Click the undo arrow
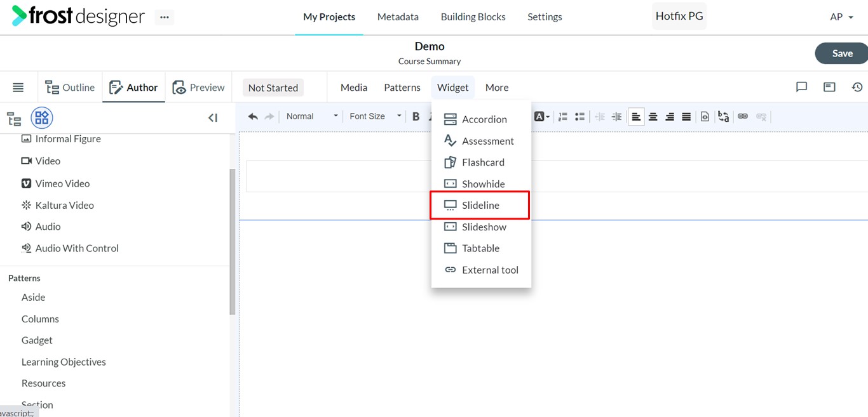The width and height of the screenshot is (868, 417). coord(253,116)
